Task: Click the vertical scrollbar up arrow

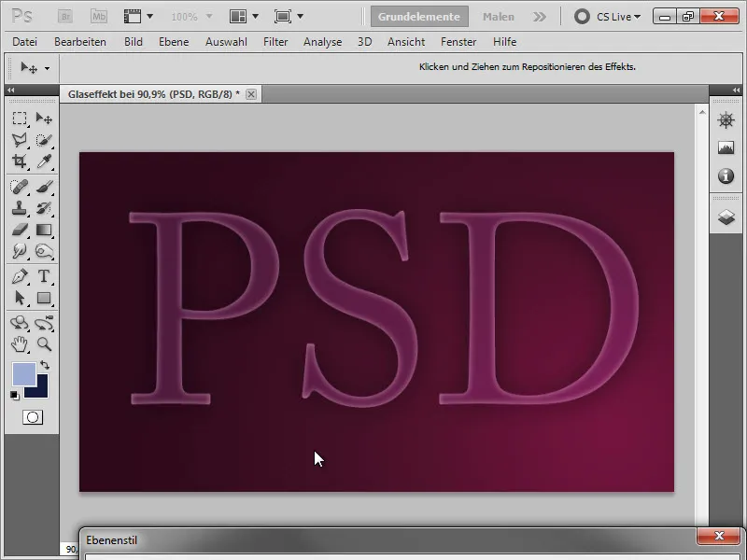Action: (702, 113)
